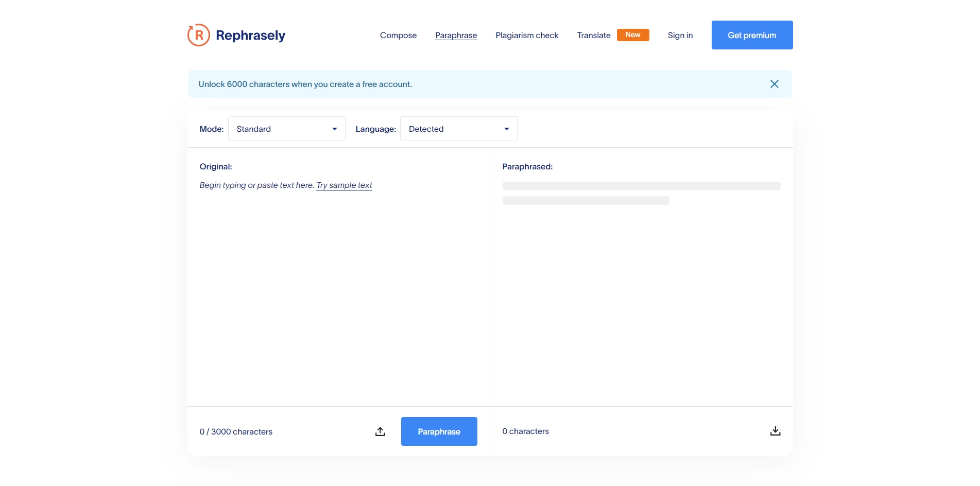This screenshot has width=980, height=486.
Task: Click into the Original text input area
Action: pyautogui.click(x=338, y=288)
